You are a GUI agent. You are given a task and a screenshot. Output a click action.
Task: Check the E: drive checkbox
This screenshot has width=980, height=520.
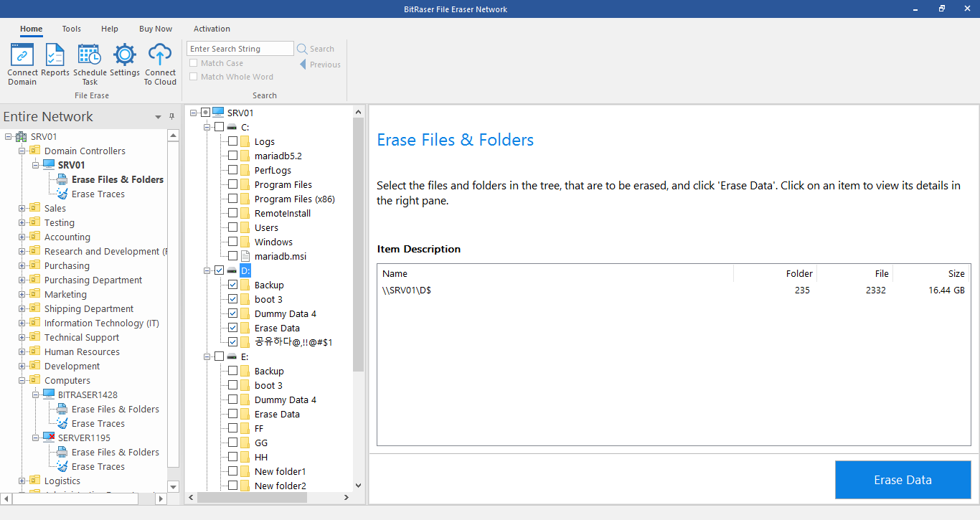click(219, 356)
